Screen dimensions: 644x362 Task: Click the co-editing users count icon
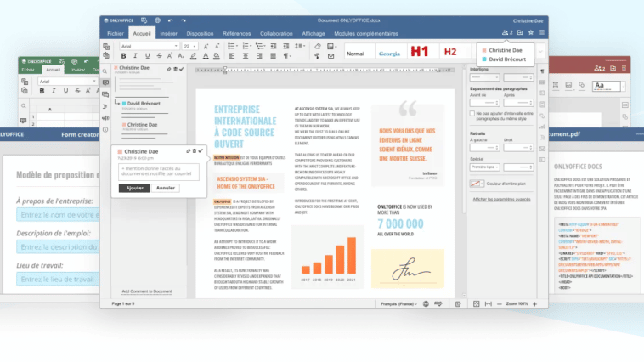pyautogui.click(x=507, y=32)
